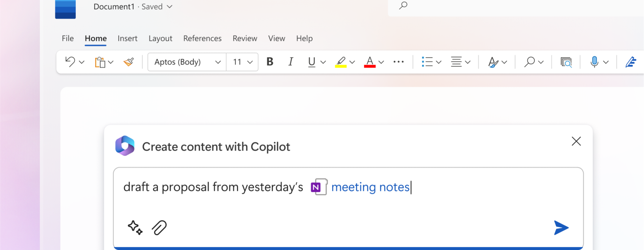Click 'Create content with Copilot' heading
Screen dimensions: 644x250
coord(216,147)
